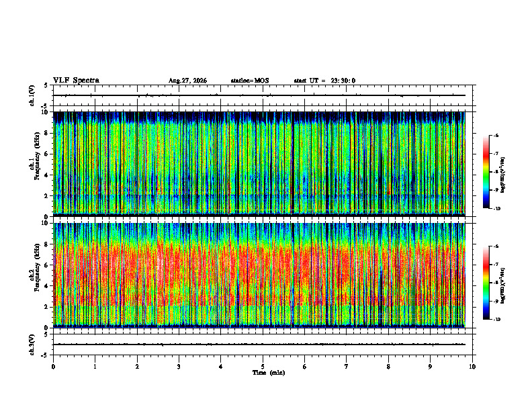Click the 10 minute tick on time axis
Viewport: 532px width, 411px height.
click(x=472, y=367)
